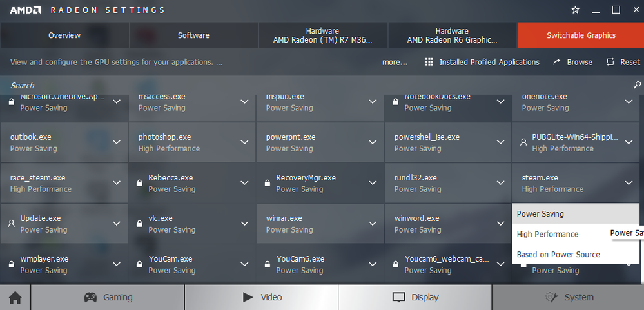Click the Reset icon
The width and height of the screenshot is (644, 310).
[610, 62]
